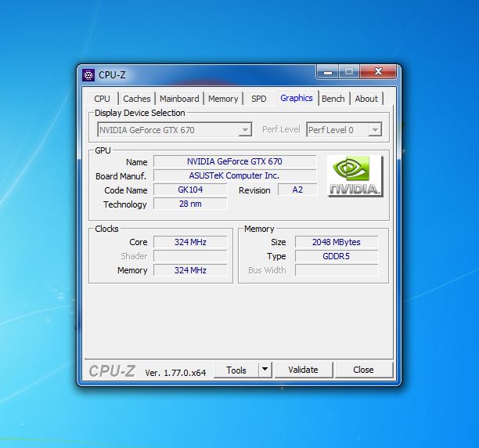Close the CPU-Z window with X

click(378, 72)
